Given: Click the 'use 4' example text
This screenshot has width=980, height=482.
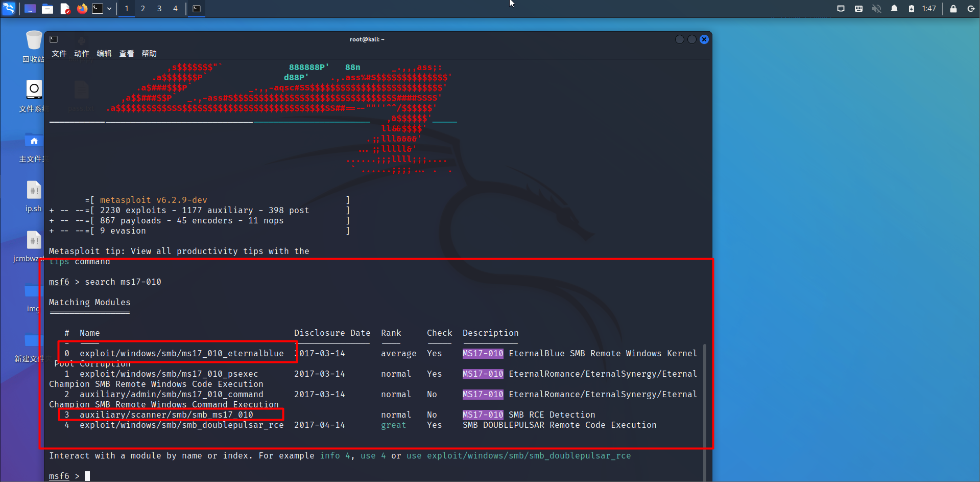Looking at the screenshot, I should pos(373,455).
